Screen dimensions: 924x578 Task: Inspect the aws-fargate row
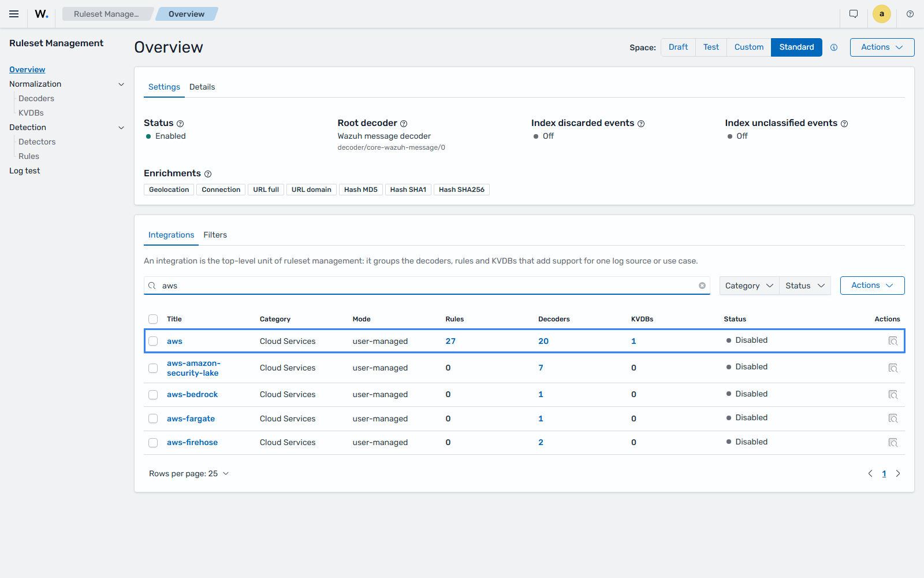pos(893,418)
